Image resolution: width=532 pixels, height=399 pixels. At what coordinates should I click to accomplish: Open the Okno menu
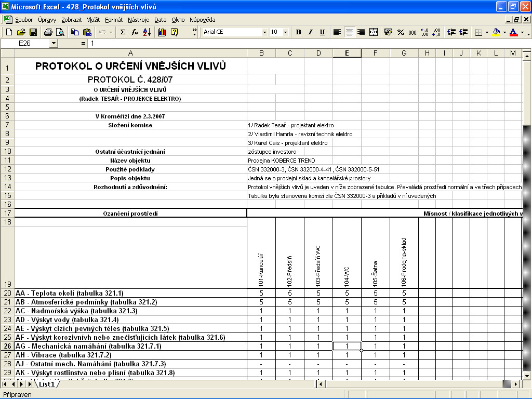(178, 20)
